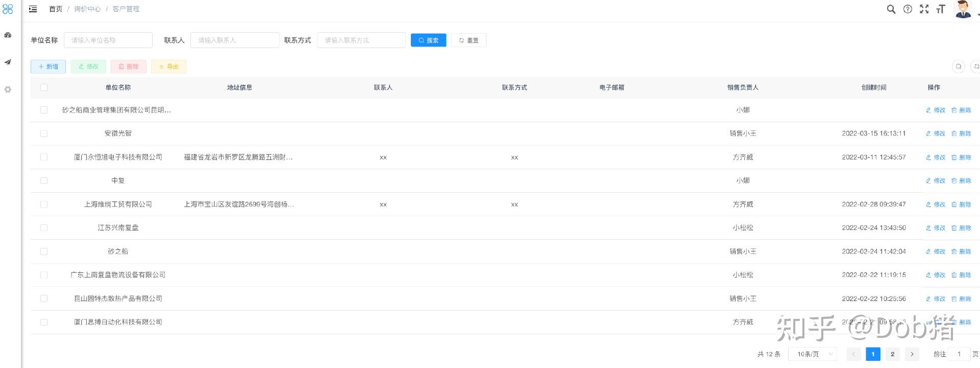Image resolution: width=980 pixels, height=368 pixels.
Task: Click the red 删除 toolbar button
Action: [129, 66]
